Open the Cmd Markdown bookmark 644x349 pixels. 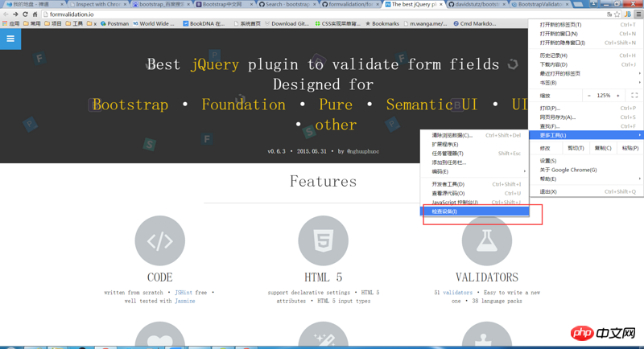[x=475, y=24]
